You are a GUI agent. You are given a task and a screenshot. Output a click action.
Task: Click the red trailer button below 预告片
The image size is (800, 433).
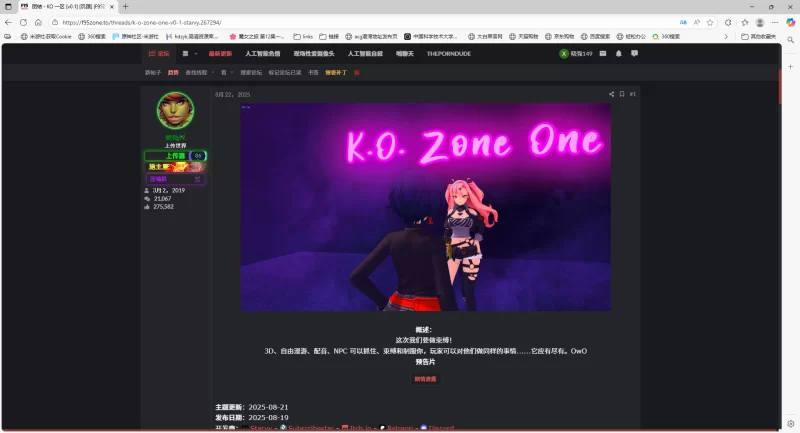click(x=425, y=379)
